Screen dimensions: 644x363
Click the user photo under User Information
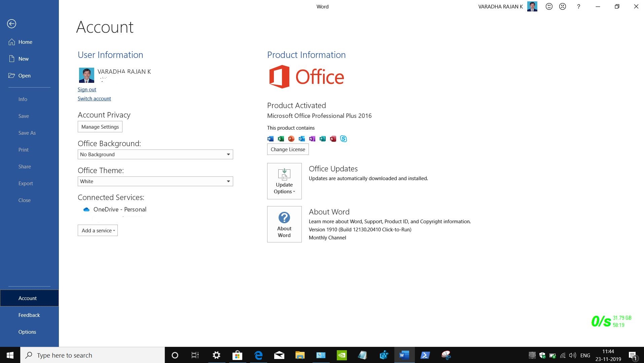tap(86, 75)
